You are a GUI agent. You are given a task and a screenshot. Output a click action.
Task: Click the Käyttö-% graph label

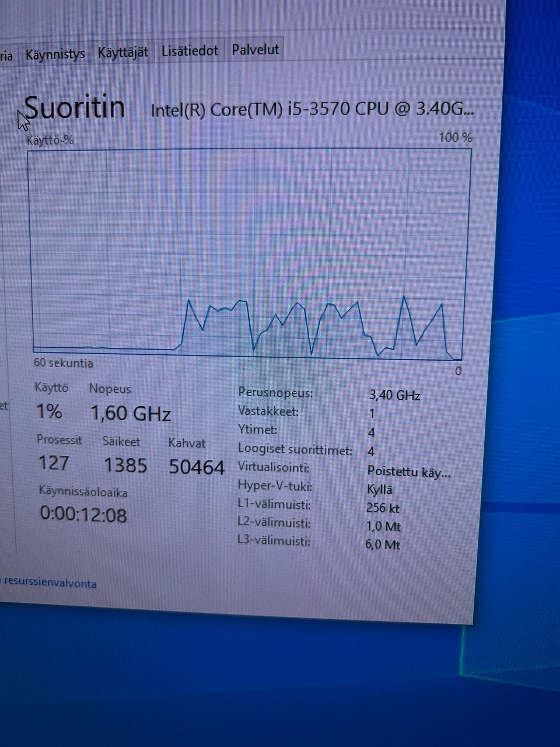[50, 140]
